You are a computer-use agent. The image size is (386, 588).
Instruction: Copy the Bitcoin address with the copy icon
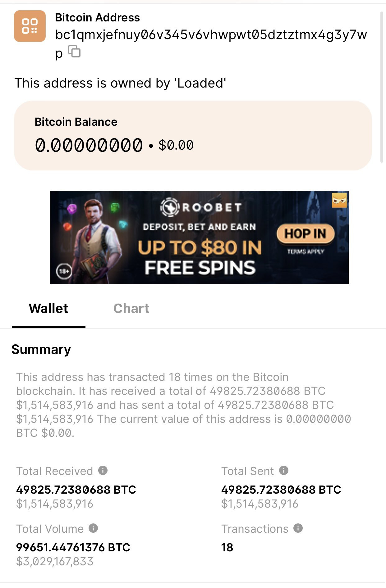pyautogui.click(x=74, y=51)
